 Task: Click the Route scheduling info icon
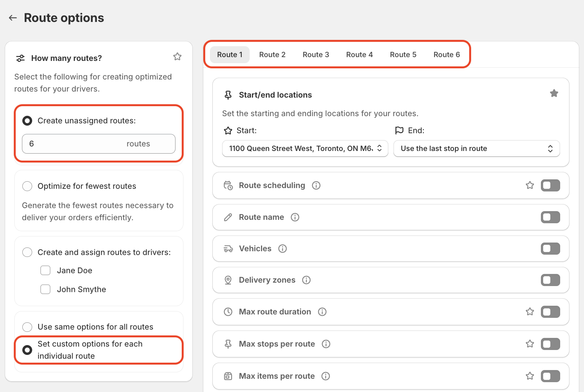(316, 185)
